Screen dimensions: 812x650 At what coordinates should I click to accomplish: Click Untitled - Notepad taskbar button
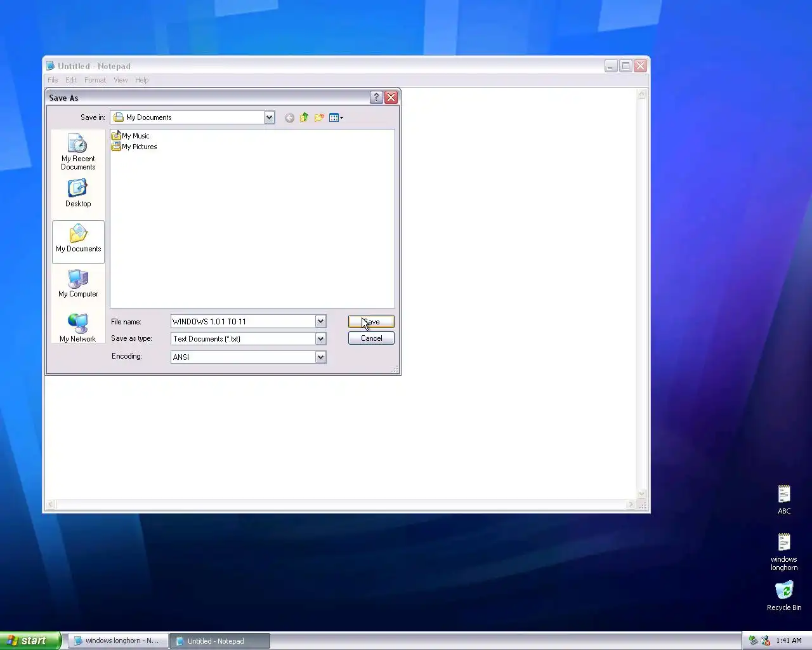coord(219,641)
